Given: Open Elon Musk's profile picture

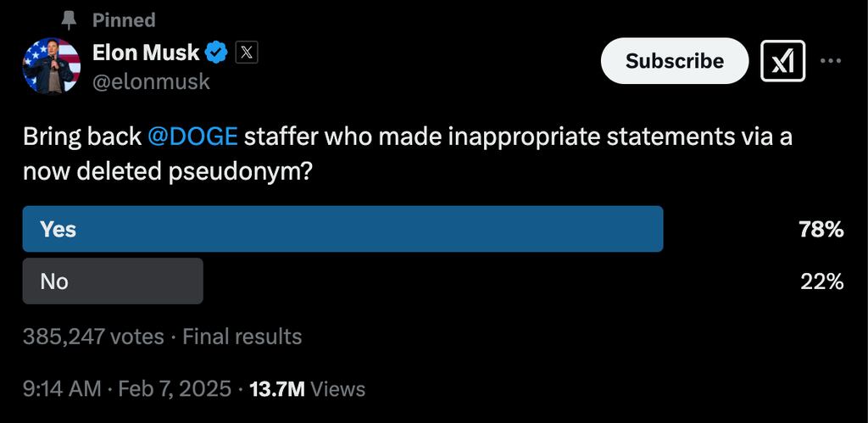Looking at the screenshot, I should 52,65.
